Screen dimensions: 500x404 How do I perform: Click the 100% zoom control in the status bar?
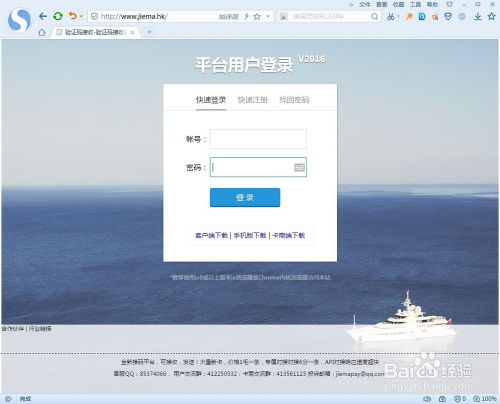(485, 399)
